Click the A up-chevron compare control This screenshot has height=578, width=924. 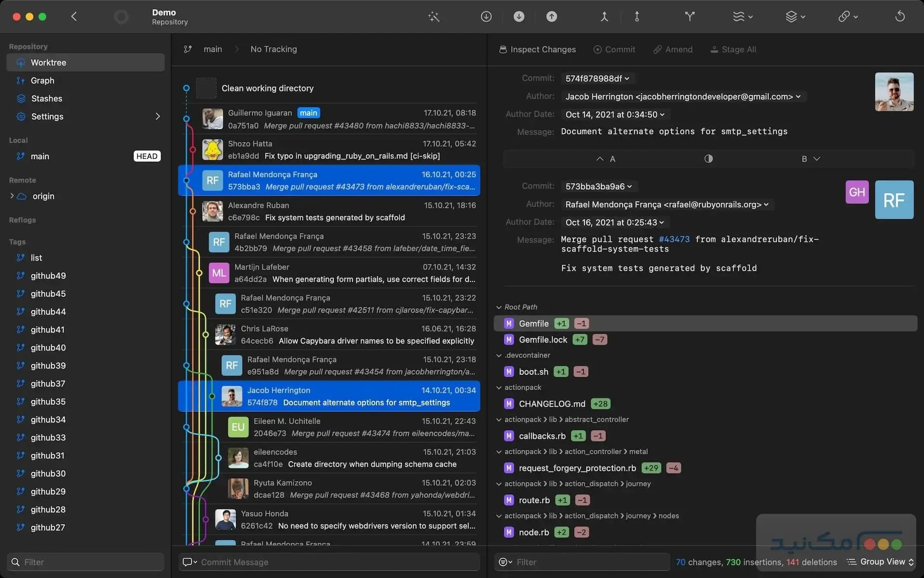click(x=605, y=159)
